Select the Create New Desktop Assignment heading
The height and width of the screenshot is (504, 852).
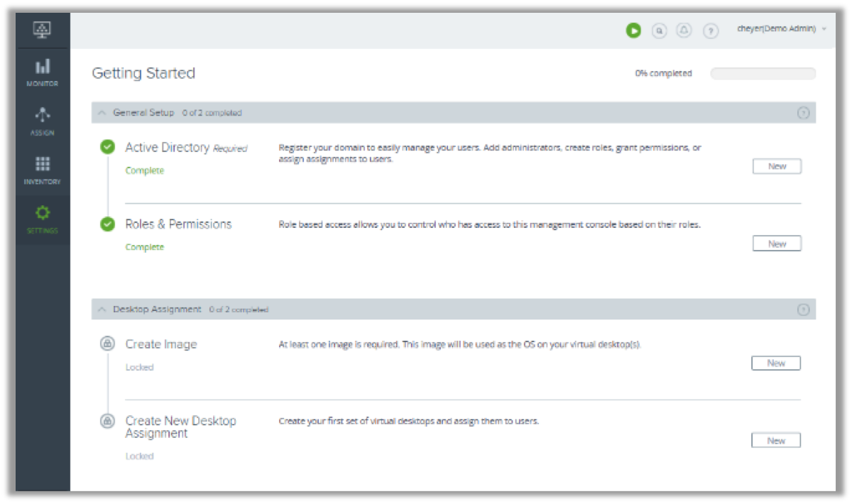click(x=180, y=427)
